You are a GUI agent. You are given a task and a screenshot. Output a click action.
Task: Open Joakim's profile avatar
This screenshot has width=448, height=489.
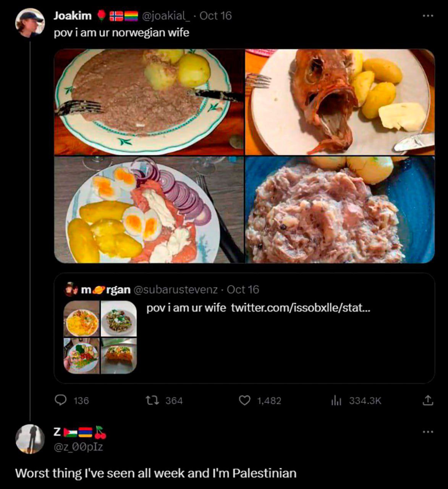click(30, 23)
